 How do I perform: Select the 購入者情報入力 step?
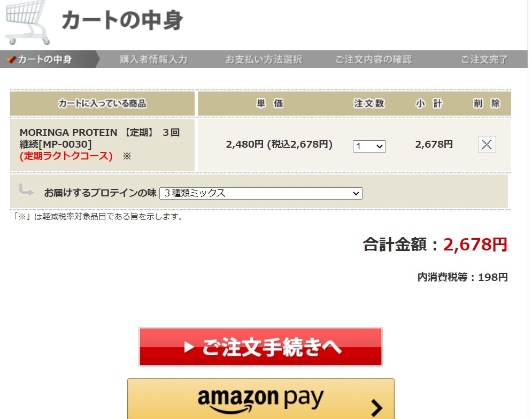153,59
